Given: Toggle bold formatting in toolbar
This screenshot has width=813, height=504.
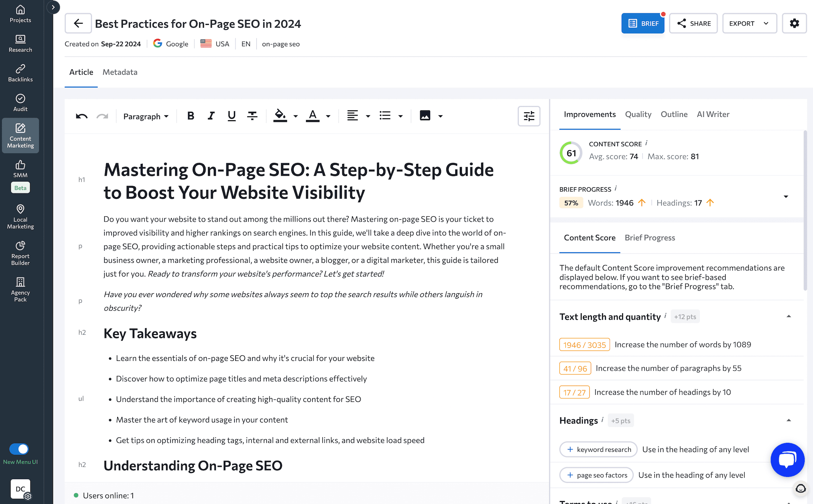Looking at the screenshot, I should point(191,116).
